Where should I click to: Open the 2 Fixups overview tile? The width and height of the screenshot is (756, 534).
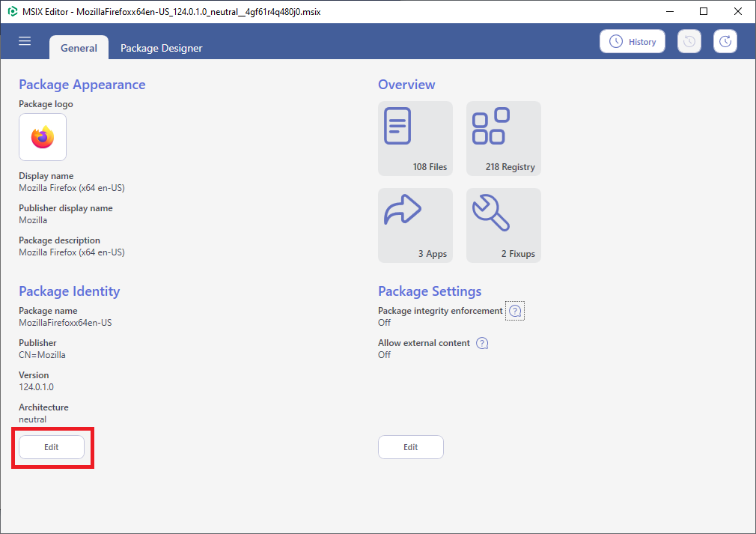pyautogui.click(x=503, y=225)
